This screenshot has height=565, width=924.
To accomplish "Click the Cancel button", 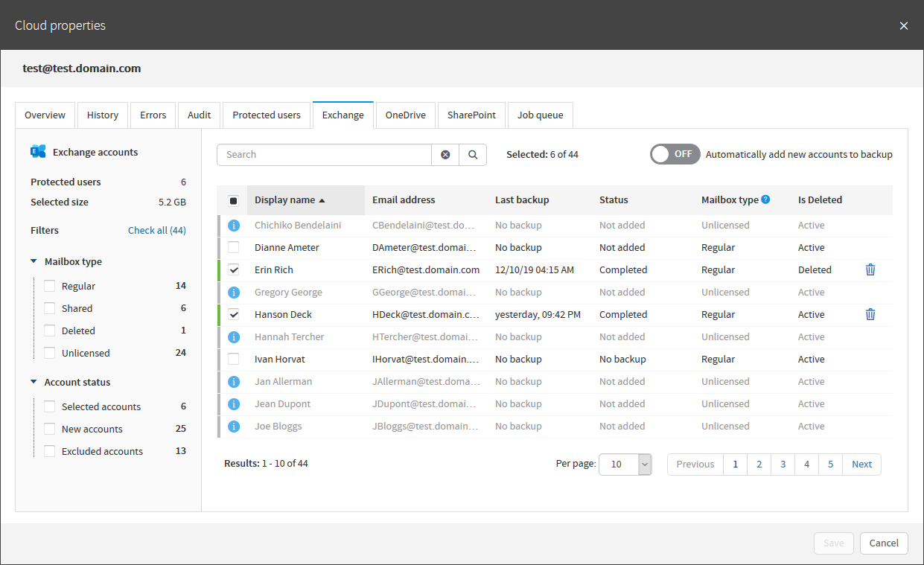I will (885, 543).
